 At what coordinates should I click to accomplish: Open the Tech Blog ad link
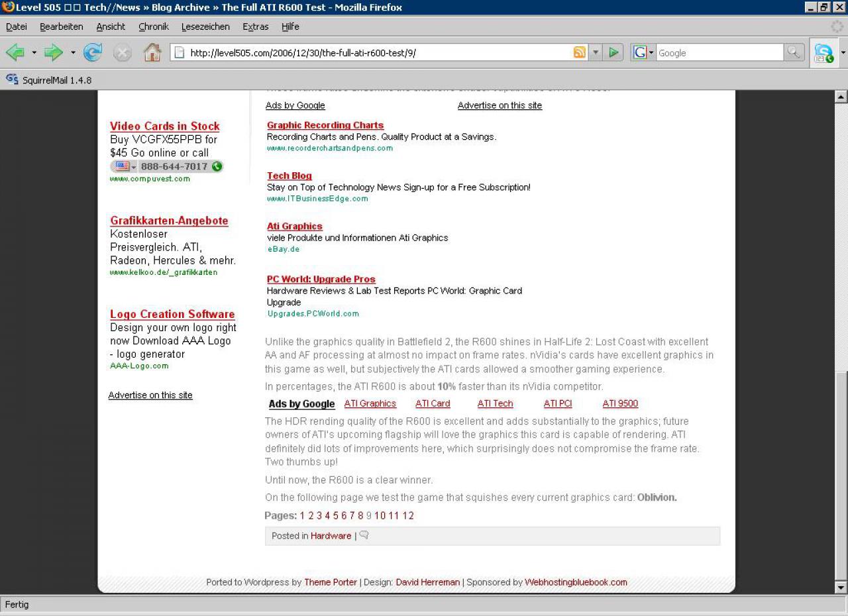[x=290, y=176]
